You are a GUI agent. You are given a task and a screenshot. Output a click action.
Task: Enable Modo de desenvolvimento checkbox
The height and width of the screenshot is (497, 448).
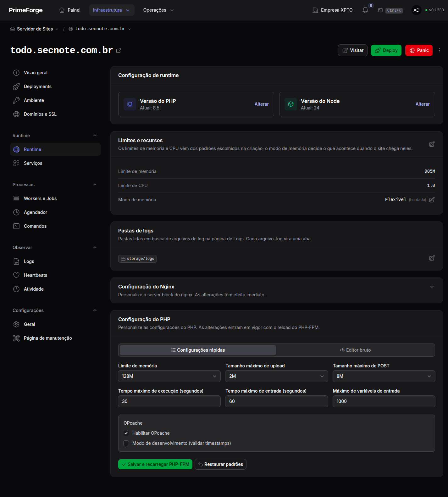(126, 443)
